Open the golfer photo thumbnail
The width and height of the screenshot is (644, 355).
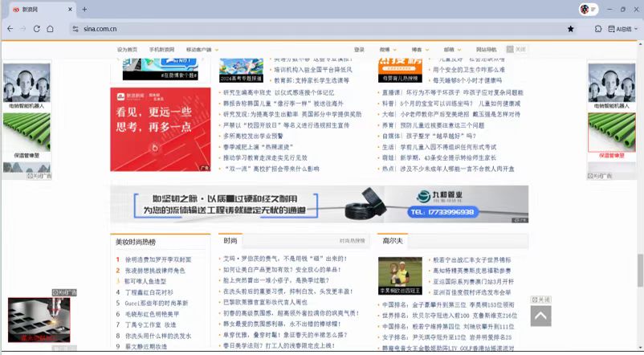400,275
